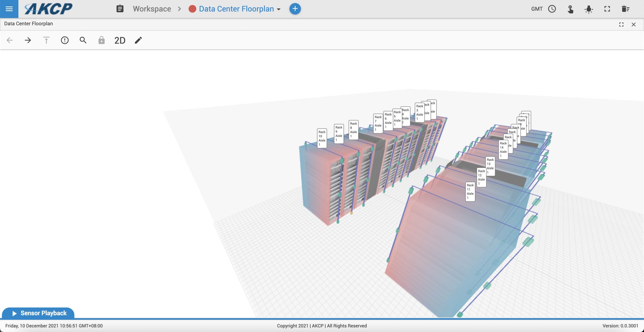Screen dimensions: 644x332
Task: Open the history/clock icon panel
Action: pos(552,9)
